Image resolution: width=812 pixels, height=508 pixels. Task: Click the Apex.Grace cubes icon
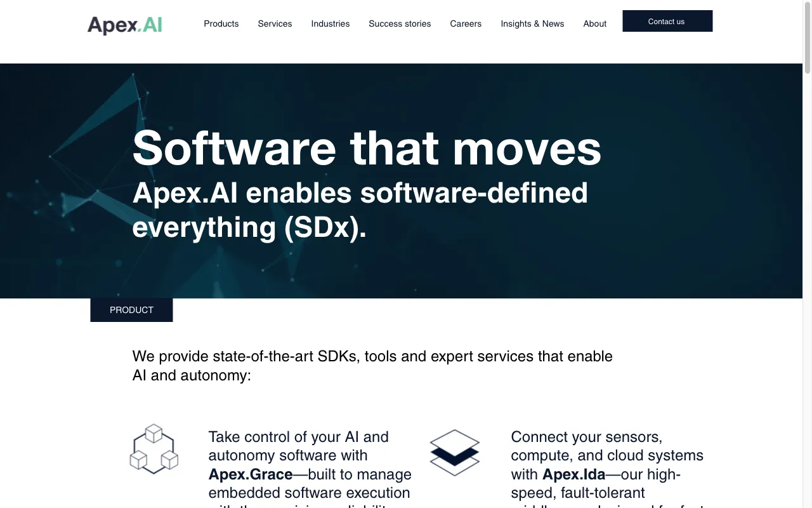[154, 449]
